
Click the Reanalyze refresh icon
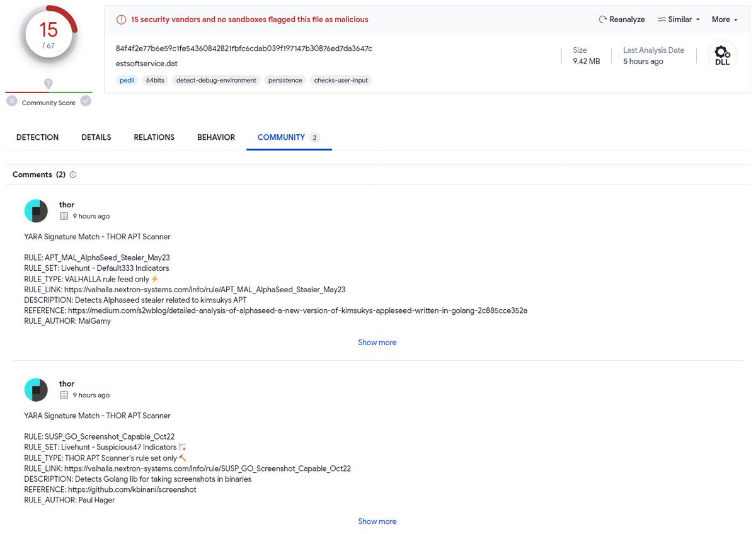pos(603,20)
